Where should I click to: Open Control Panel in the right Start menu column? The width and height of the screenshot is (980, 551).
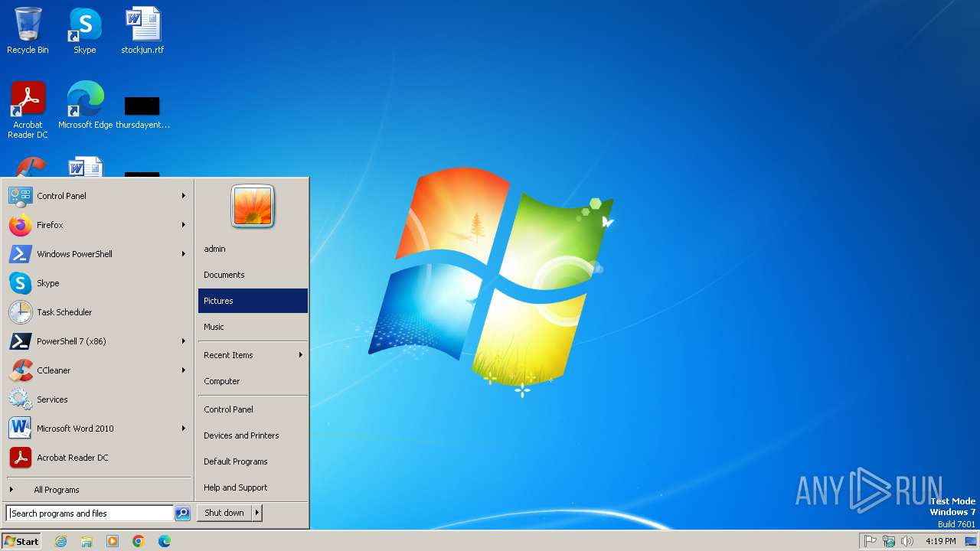point(253,409)
